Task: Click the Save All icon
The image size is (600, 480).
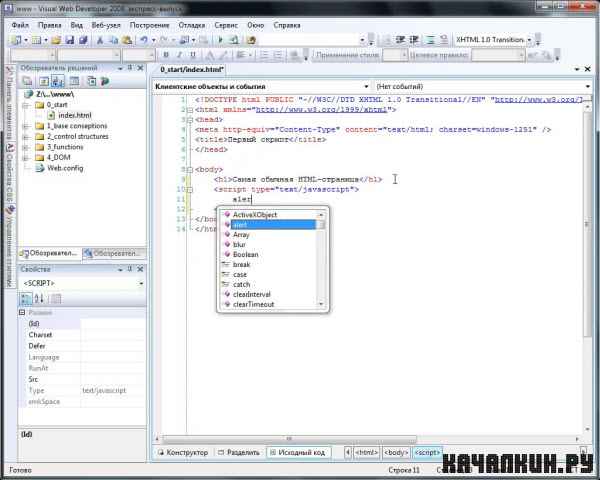Action: coord(83,40)
